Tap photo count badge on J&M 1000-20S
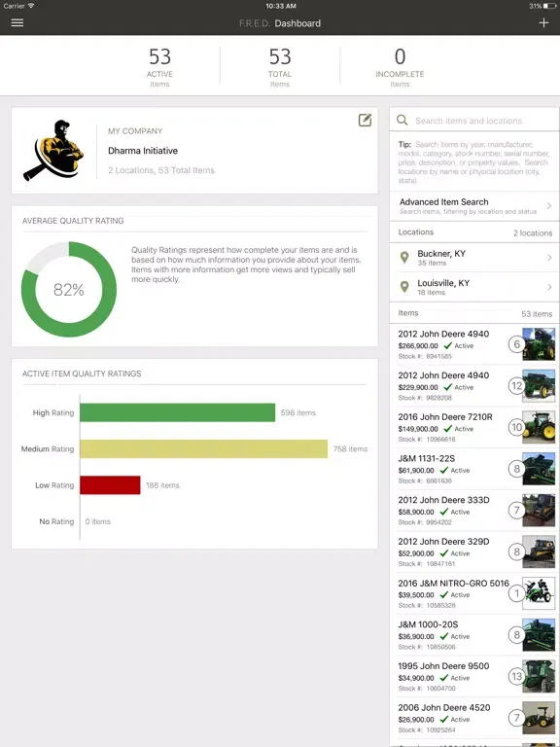 [x=516, y=634]
